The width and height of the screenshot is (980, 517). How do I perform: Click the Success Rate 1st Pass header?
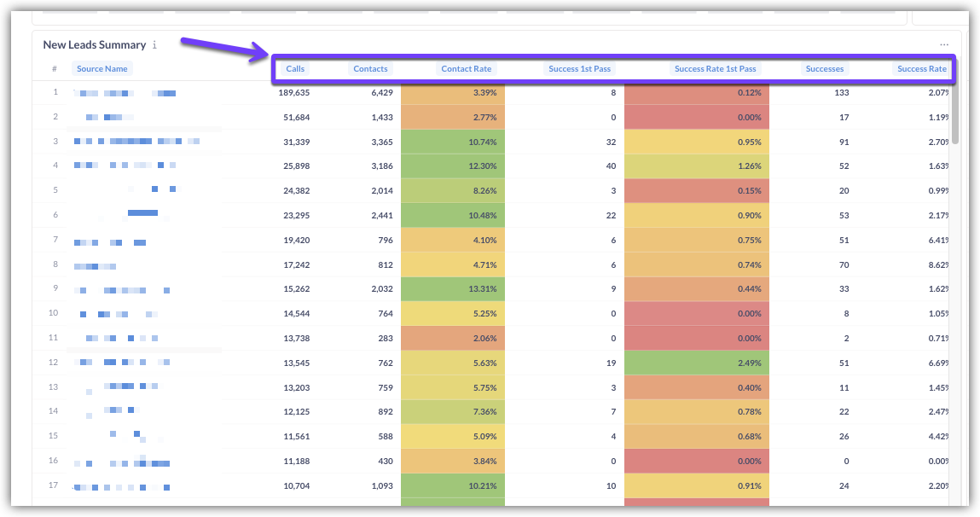tap(715, 69)
